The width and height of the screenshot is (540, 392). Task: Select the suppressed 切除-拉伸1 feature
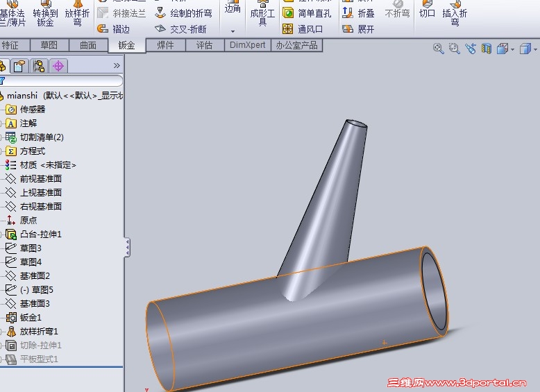pyautogui.click(x=34, y=346)
